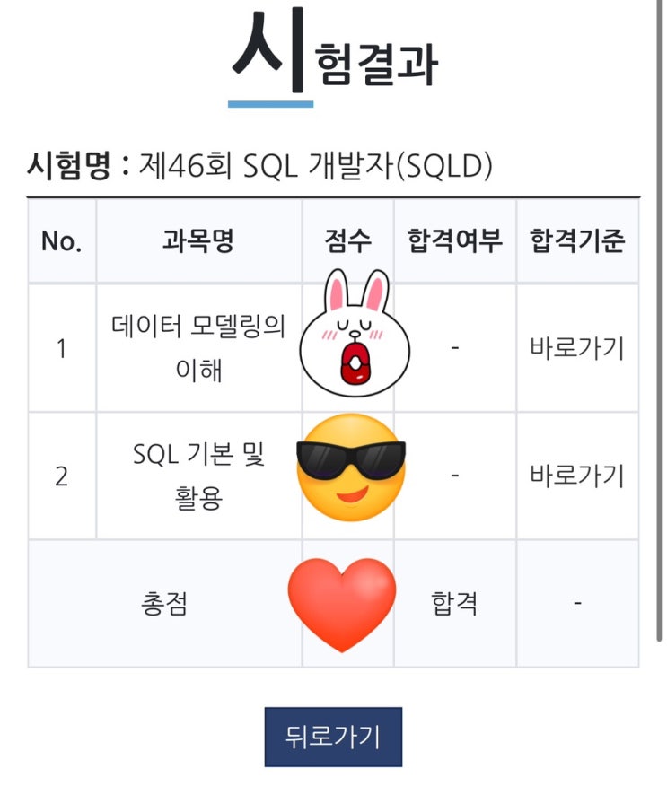Click the 과목명 column header
Viewport: 667px width, 812px height.
(198, 241)
